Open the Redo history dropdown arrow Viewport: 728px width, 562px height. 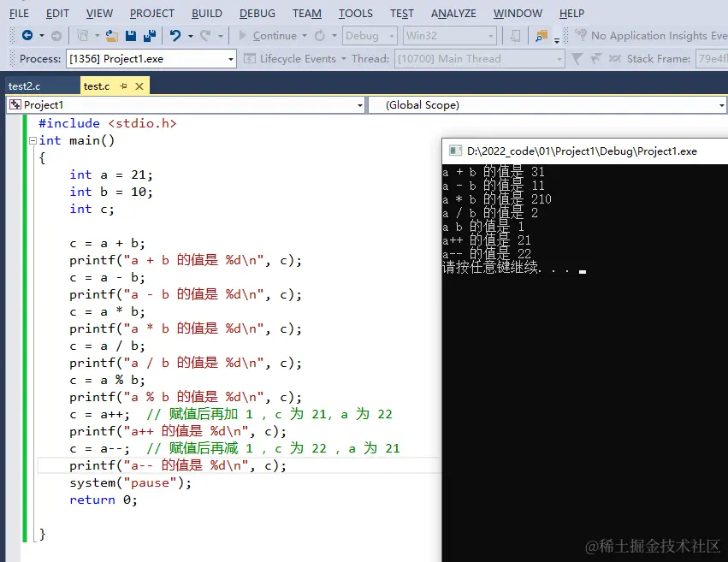click(x=221, y=35)
